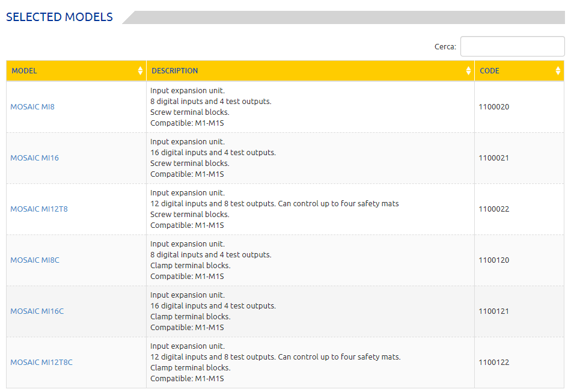The width and height of the screenshot is (571, 392).
Task: Select the code cell 1100021
Action: (493, 158)
